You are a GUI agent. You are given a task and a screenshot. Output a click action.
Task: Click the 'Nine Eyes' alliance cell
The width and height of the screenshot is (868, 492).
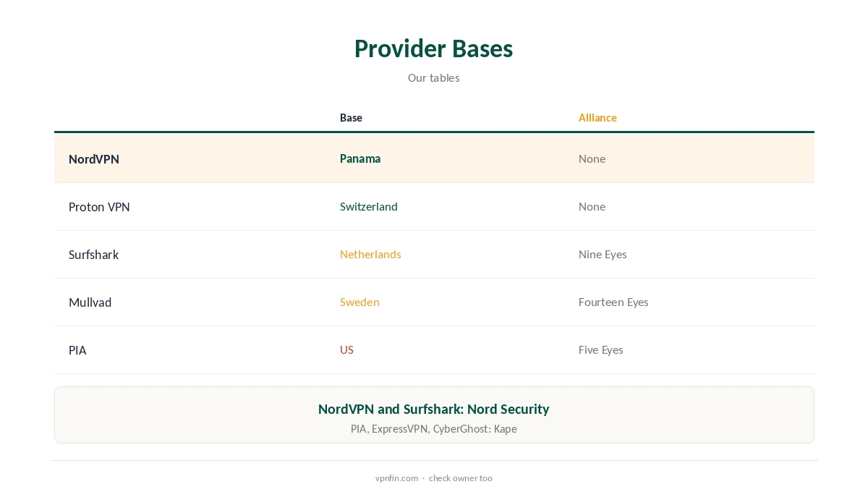[603, 254]
